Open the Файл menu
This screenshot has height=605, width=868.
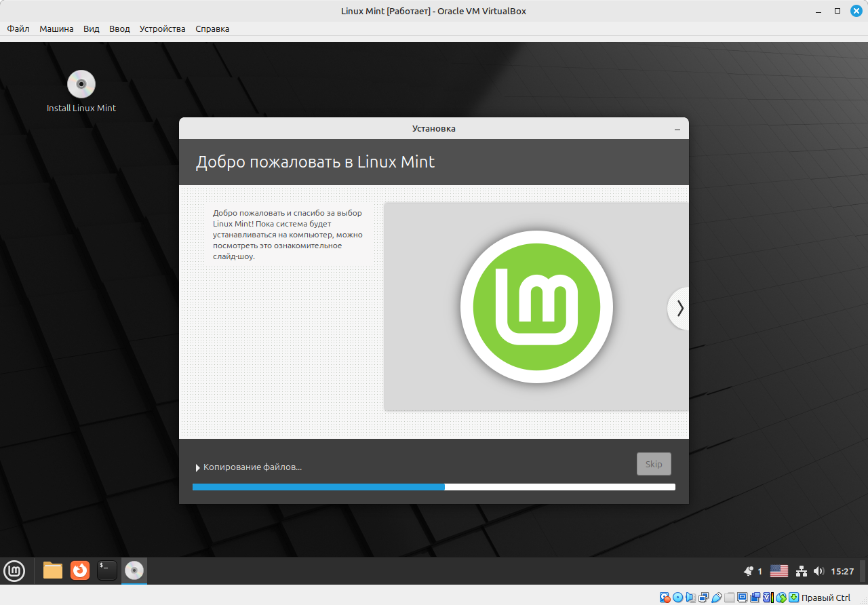(18, 28)
